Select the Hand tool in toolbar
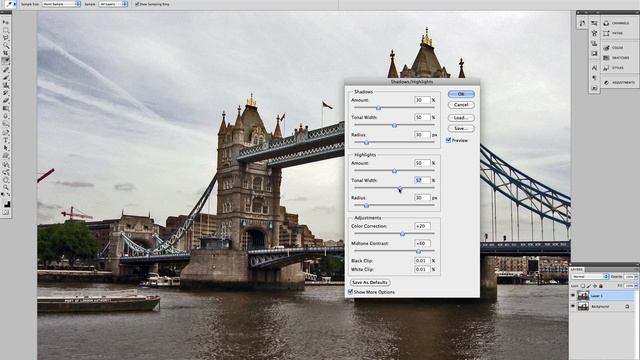The width and height of the screenshot is (640, 360). 6,180
